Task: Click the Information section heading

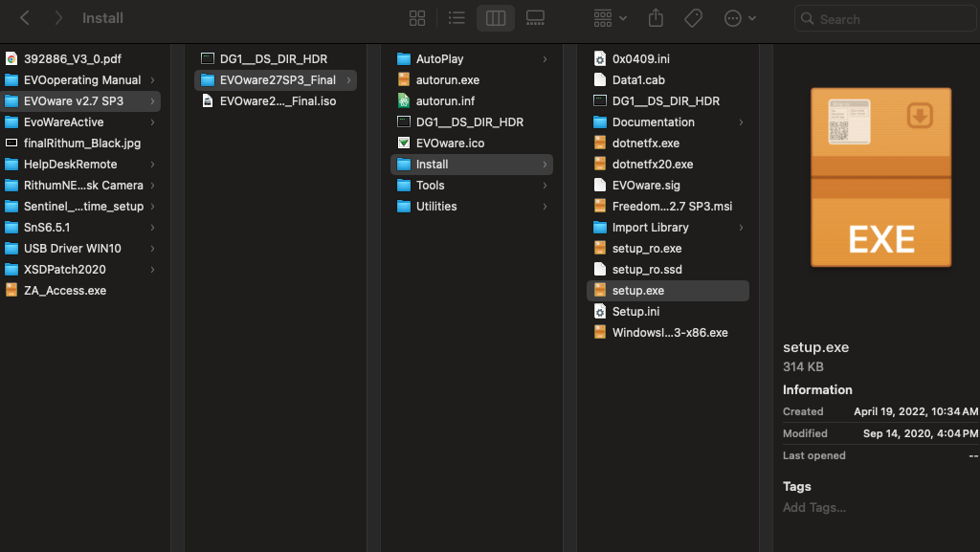Action: (x=817, y=389)
